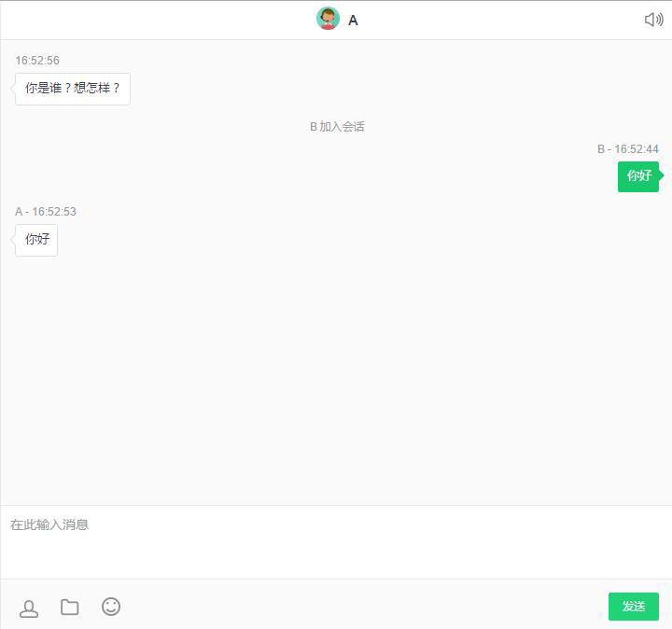Viewport: 672px width, 629px height.
Task: Click the pointer tail of green bubble
Action: (x=662, y=175)
